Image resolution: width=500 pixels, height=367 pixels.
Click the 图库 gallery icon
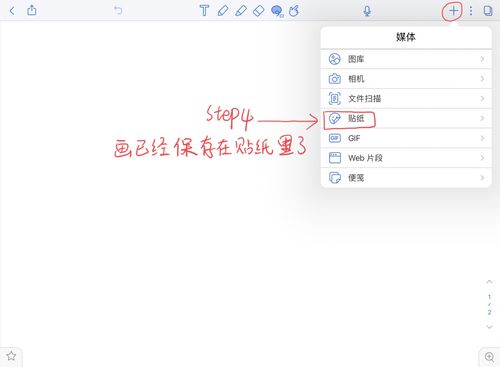point(335,59)
